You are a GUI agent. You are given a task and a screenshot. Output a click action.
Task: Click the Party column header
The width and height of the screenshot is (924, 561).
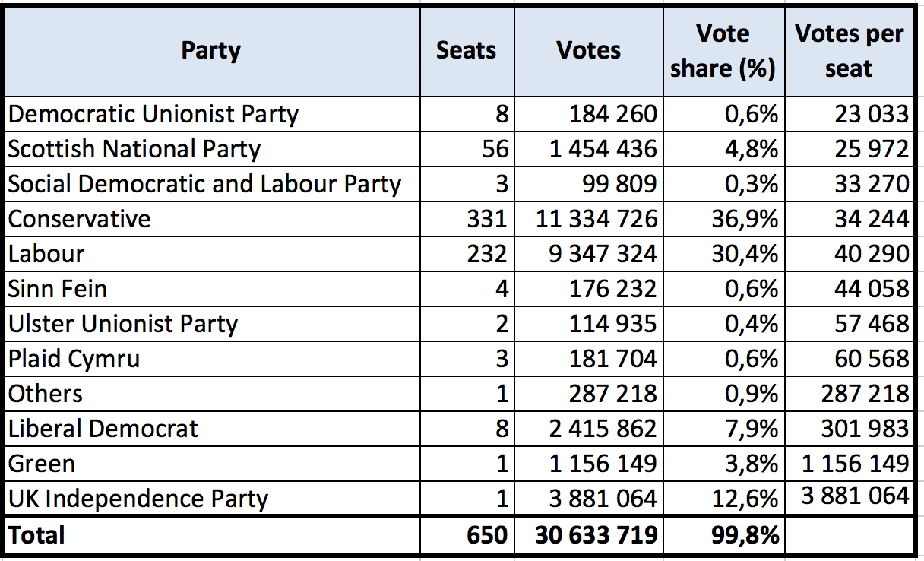pyautogui.click(x=210, y=51)
